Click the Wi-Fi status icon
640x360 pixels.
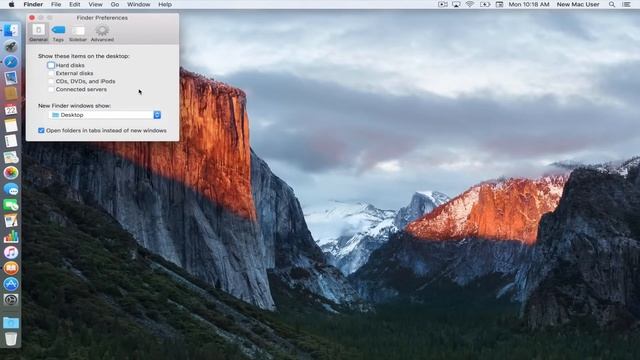coord(470,4)
